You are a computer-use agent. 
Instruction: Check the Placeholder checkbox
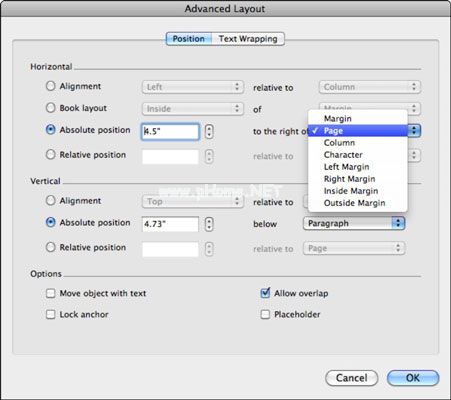pos(265,314)
